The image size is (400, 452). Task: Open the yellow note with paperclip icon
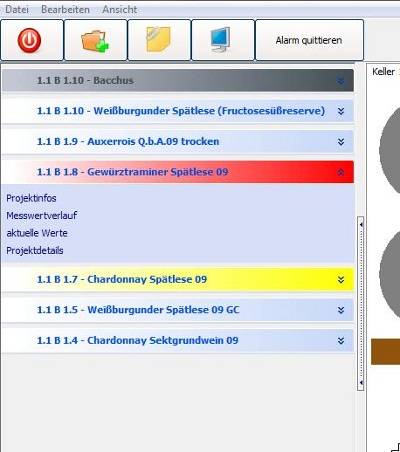(158, 39)
